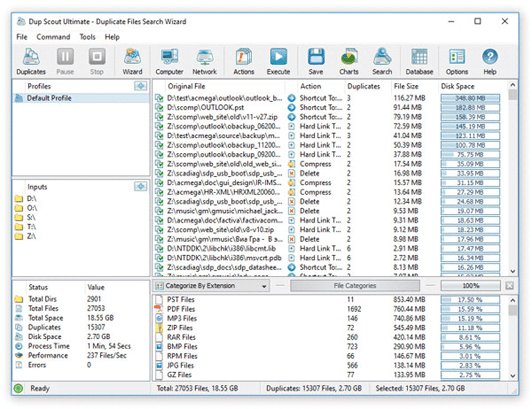
Task: Toggle checkbox for libcmt.lib file row
Action: [159, 249]
